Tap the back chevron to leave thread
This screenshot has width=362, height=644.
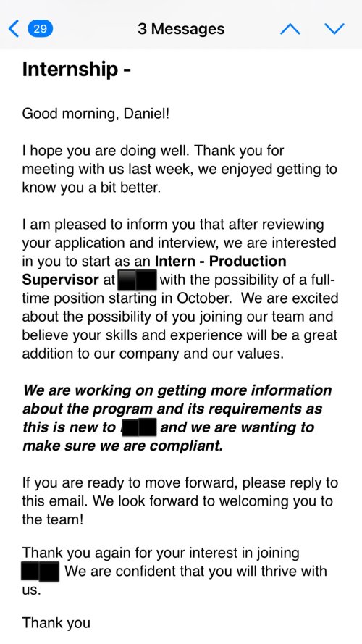[14, 29]
